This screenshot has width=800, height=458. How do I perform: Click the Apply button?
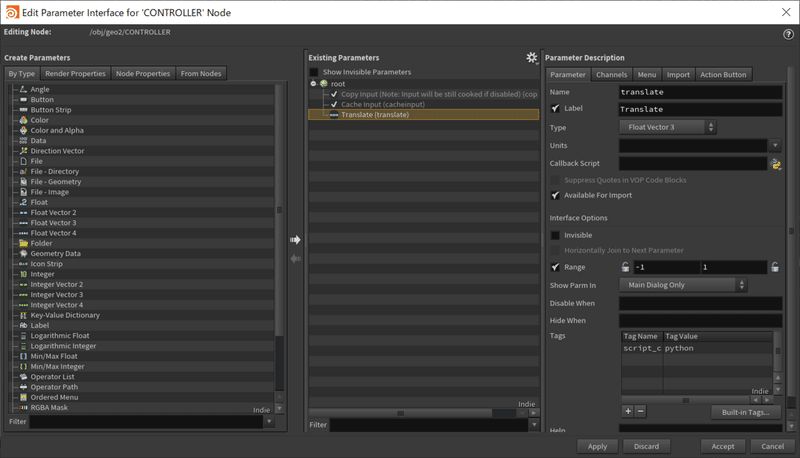point(597,446)
